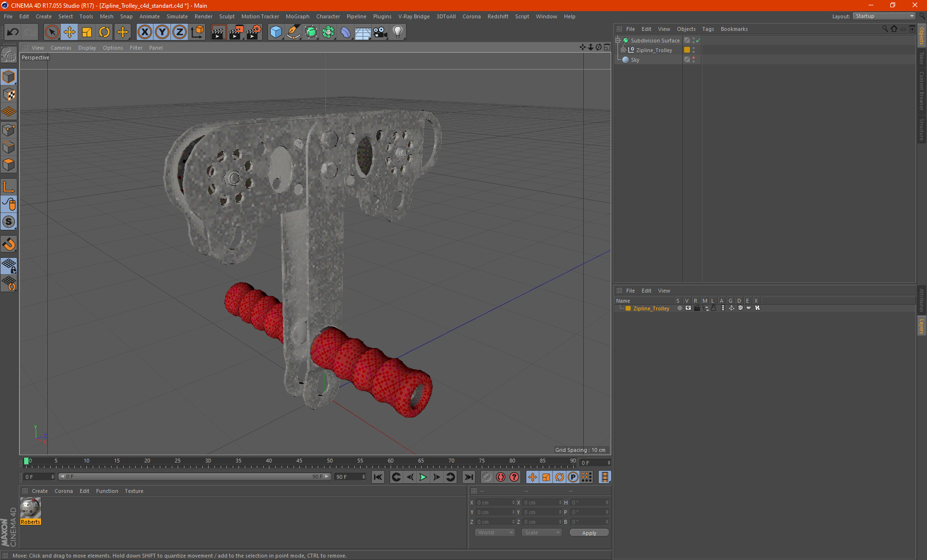Click the timeline preview range slider
Screen dimensions: 927x560
coord(195,476)
